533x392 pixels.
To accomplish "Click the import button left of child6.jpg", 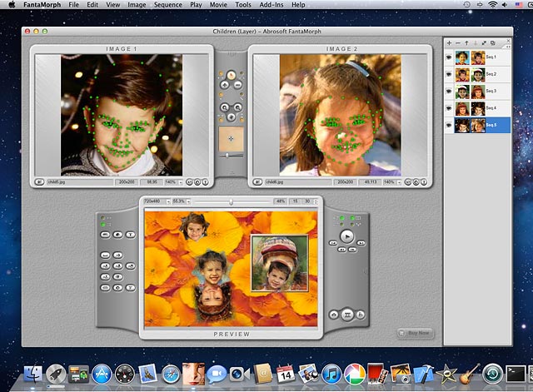I will point(257,182).
